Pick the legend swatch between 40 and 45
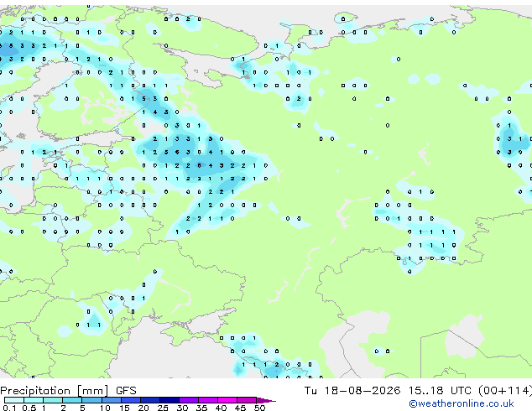The image size is (532, 411). (227, 400)
